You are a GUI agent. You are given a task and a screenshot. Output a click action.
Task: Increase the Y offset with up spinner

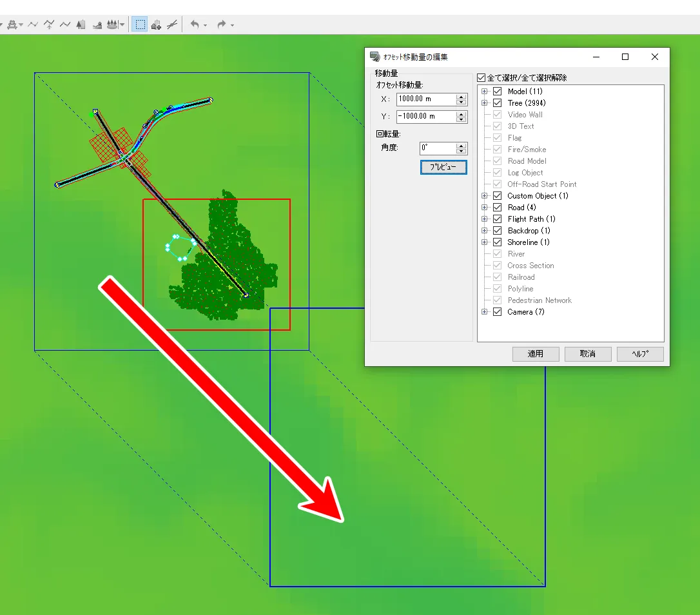click(x=461, y=114)
